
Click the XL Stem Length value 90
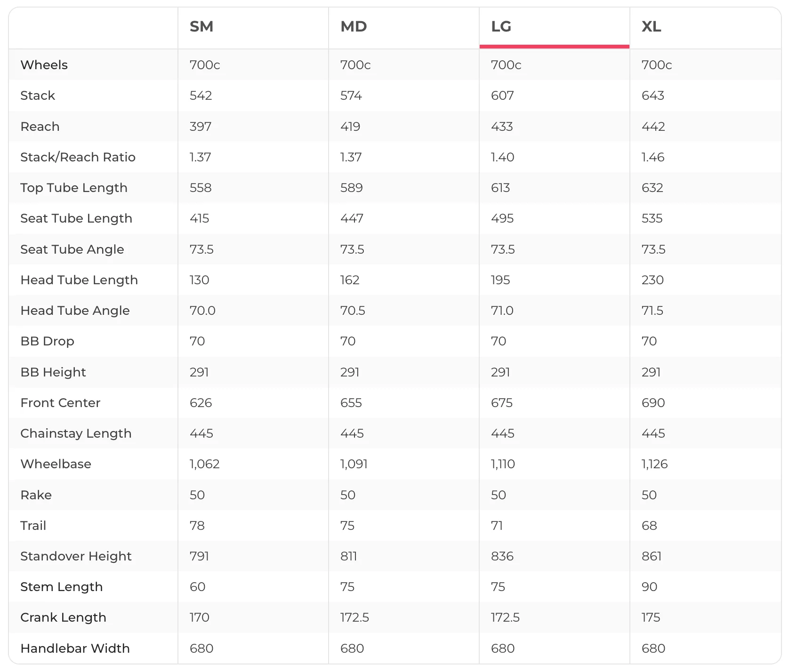(x=650, y=587)
